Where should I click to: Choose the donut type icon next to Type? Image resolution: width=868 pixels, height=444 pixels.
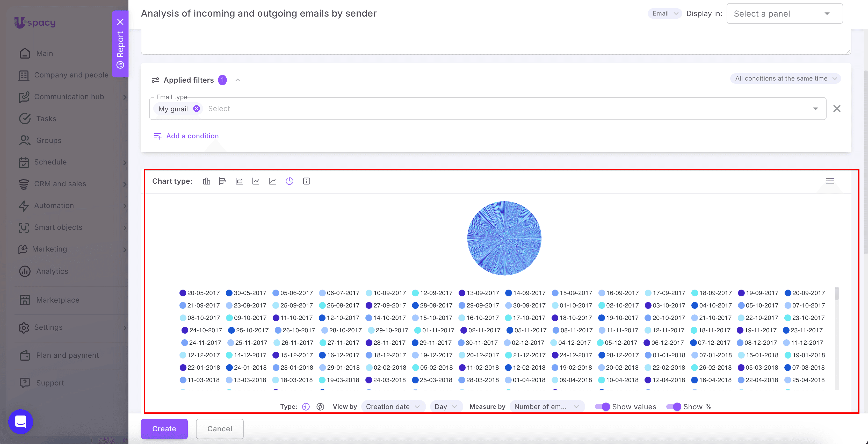tap(320, 407)
